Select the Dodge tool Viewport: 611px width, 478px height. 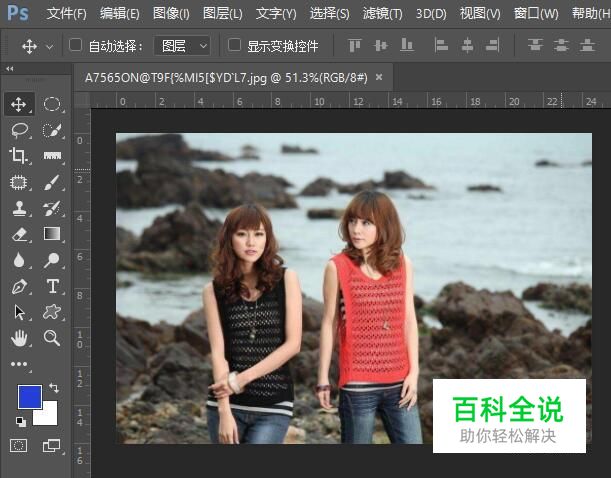52,260
